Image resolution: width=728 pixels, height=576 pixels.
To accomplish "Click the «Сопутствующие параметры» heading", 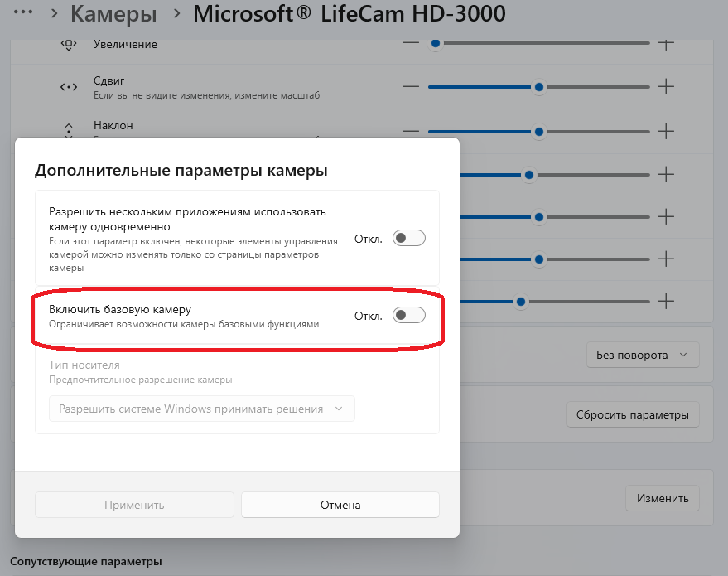I will click(86, 562).
